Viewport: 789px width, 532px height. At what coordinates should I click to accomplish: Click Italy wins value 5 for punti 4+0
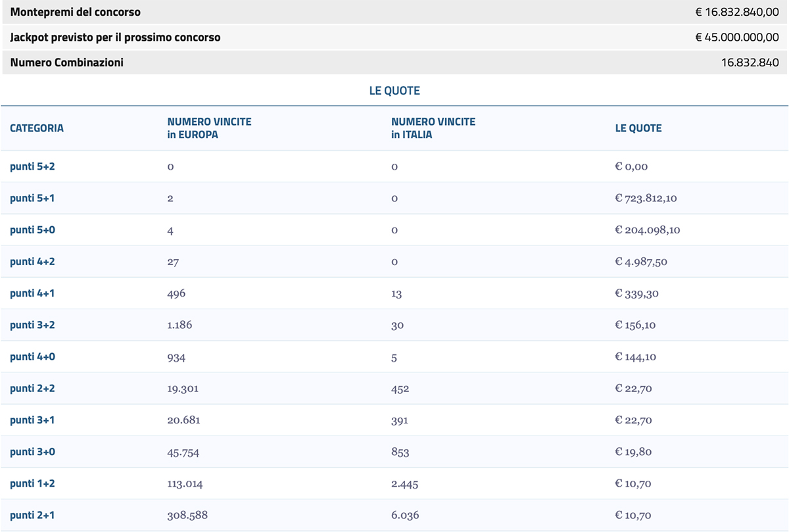pos(394,357)
